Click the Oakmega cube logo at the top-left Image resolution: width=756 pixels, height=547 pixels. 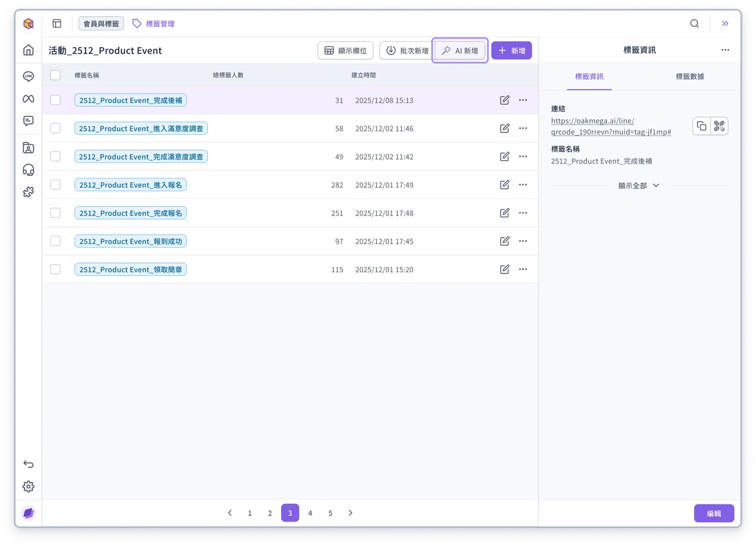pyautogui.click(x=28, y=24)
